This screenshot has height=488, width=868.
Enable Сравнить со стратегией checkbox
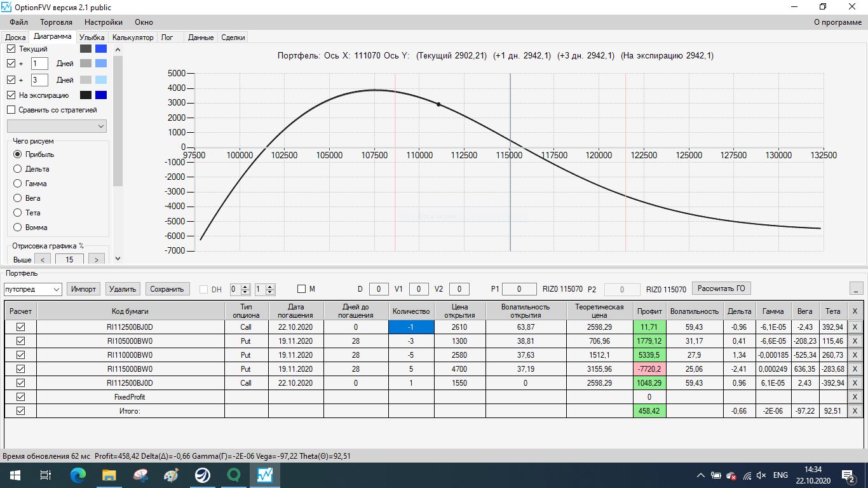[11, 110]
